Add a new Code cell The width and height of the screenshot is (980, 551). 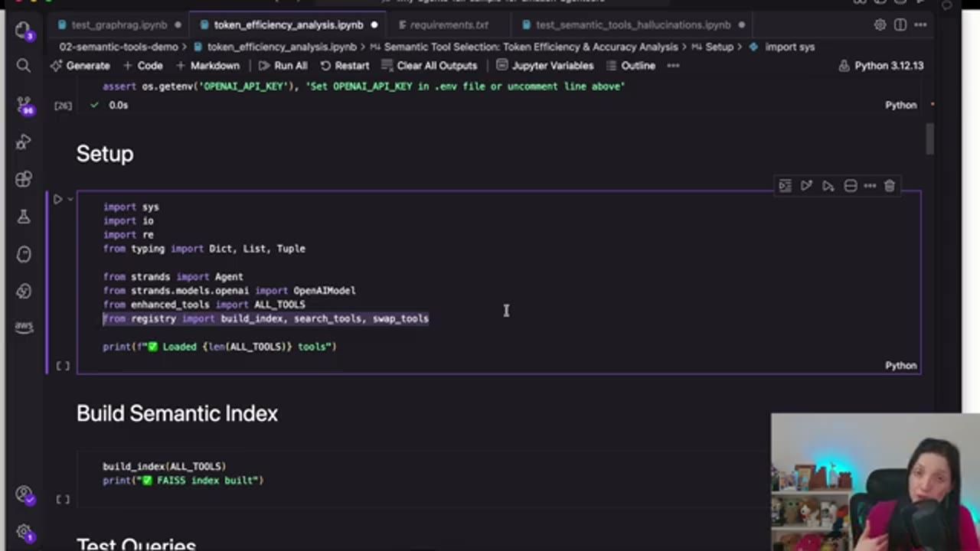143,66
